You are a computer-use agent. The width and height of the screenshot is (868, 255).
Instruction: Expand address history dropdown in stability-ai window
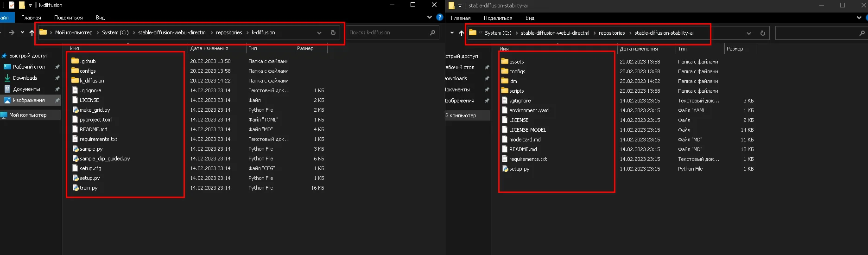749,33
